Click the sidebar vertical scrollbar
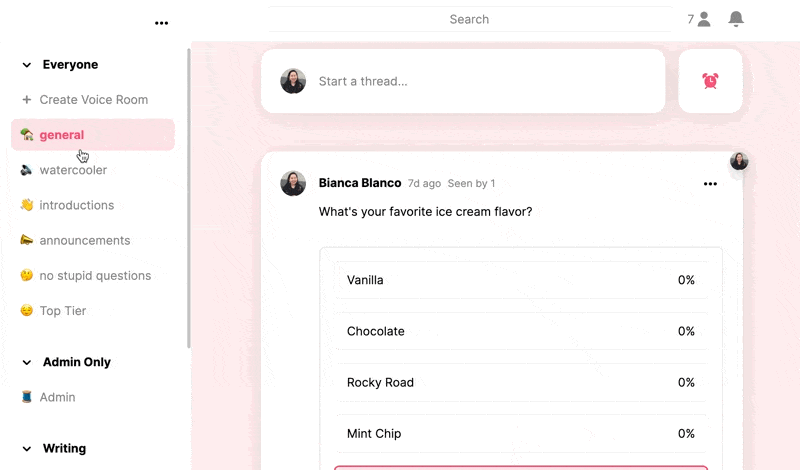Viewport: 800px width, 470px height. pos(189,198)
